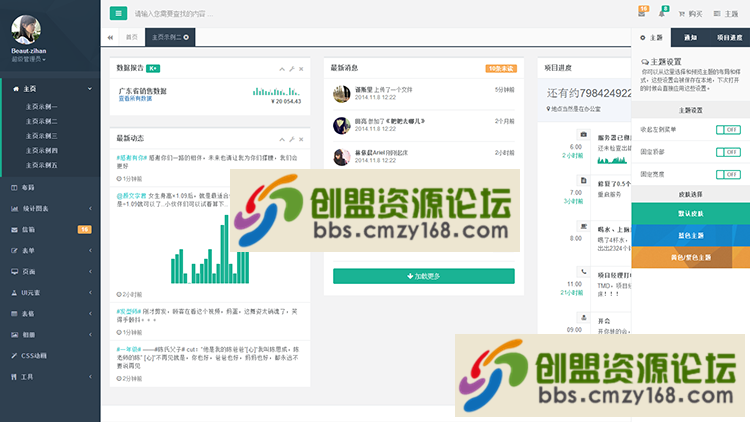The width and height of the screenshot is (750, 422).
Task: Expand the 表单 menu chevron
Action: click(x=90, y=251)
